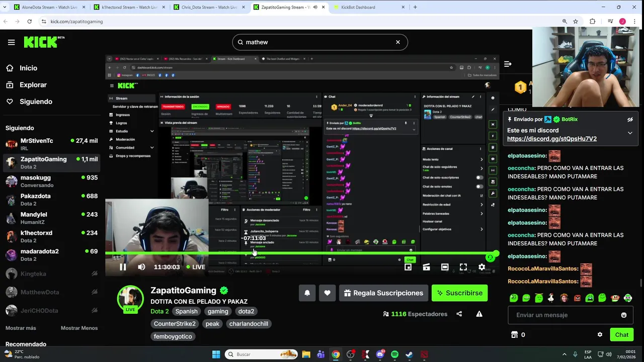Insert the first green blob emote
644x362 pixels.
513,298
